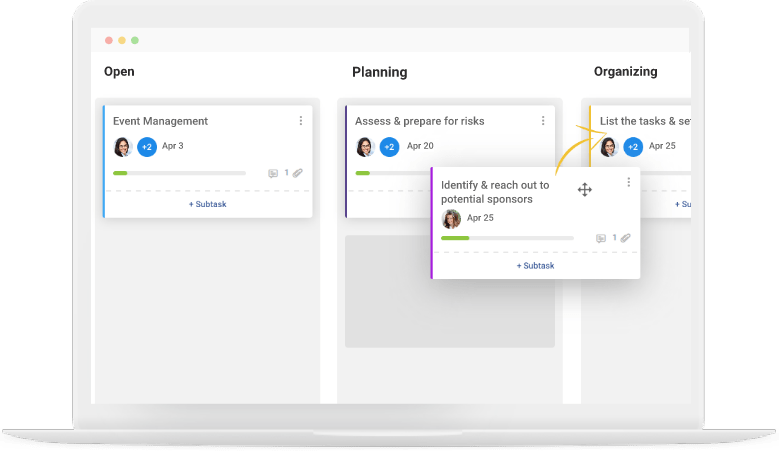Click the assignee avatar on Event Management card

123,147
